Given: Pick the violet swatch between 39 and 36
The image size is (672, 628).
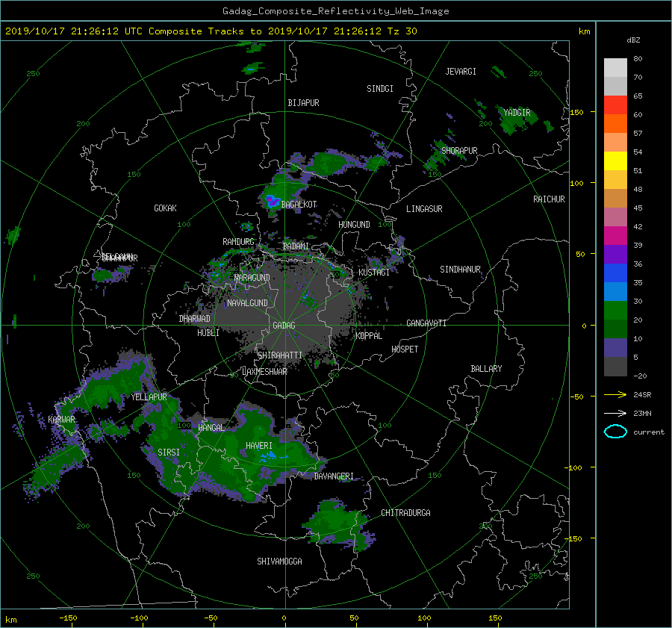Looking at the screenshot, I should pos(615,254).
